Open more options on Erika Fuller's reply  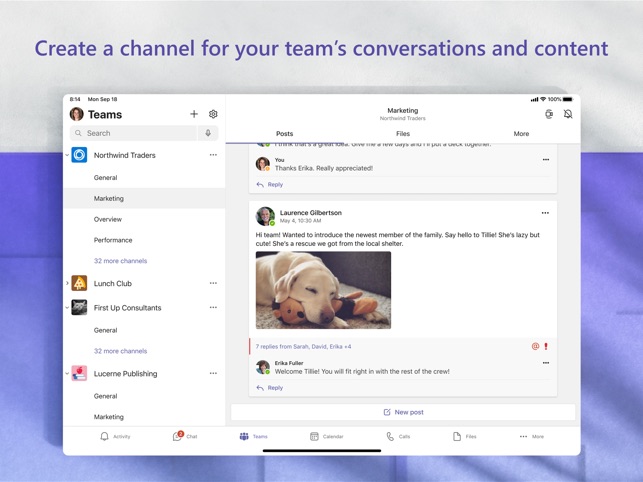(546, 363)
